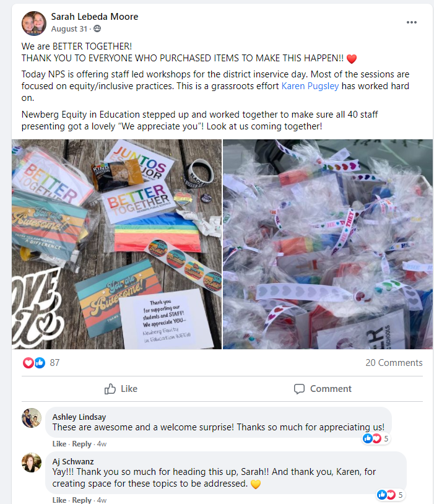Screen dimensions: 434x504
Task: Click the August 31 post timestamp
Action: click(x=69, y=29)
